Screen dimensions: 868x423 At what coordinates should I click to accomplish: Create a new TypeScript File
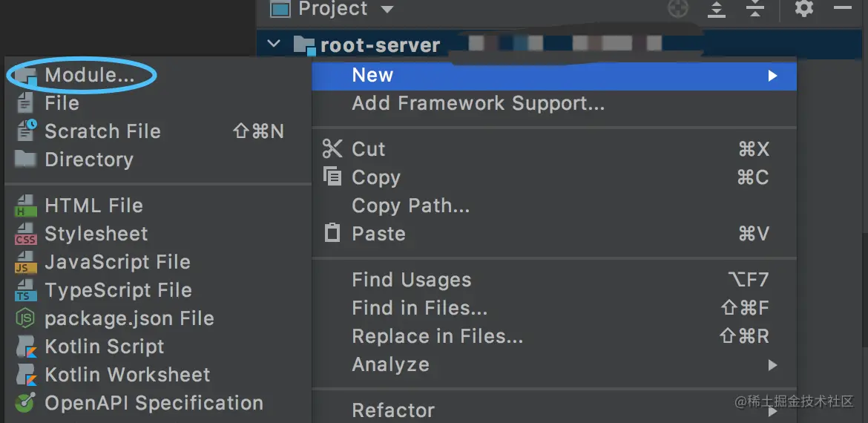coord(117,290)
